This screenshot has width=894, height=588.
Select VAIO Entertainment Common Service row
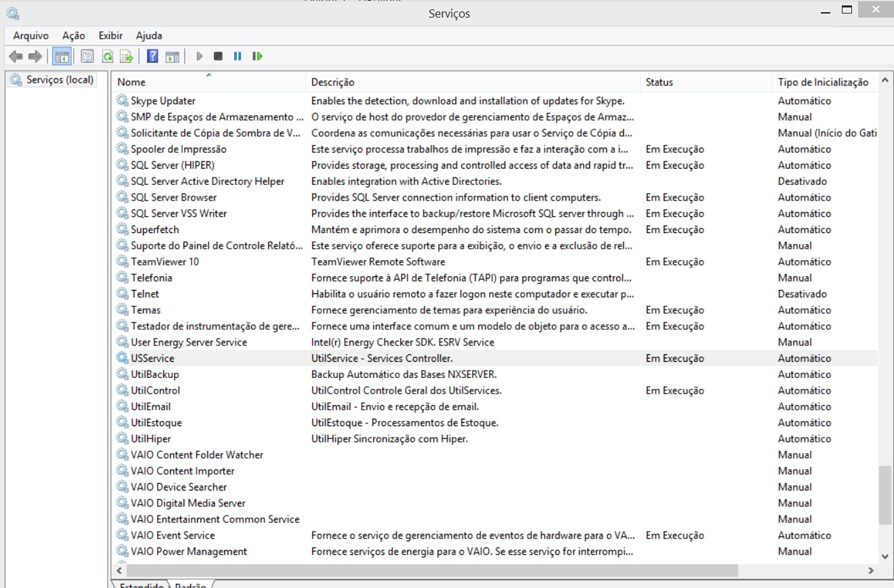click(x=495, y=520)
